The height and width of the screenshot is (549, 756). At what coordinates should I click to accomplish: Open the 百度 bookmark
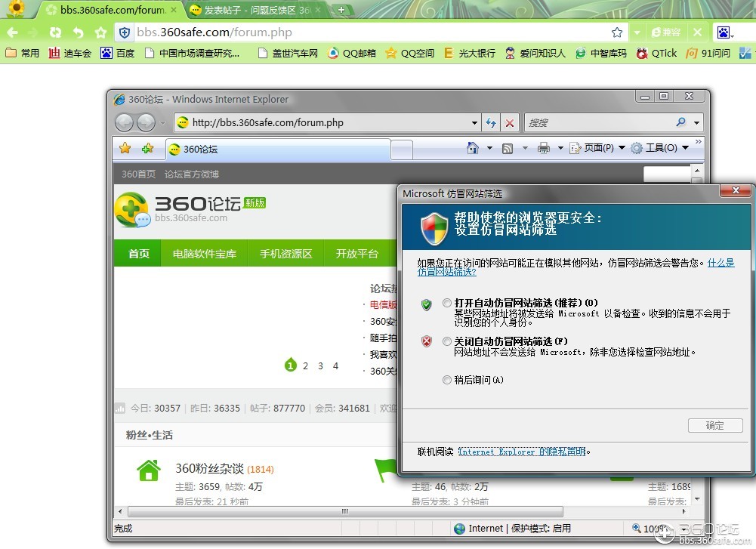coord(118,53)
